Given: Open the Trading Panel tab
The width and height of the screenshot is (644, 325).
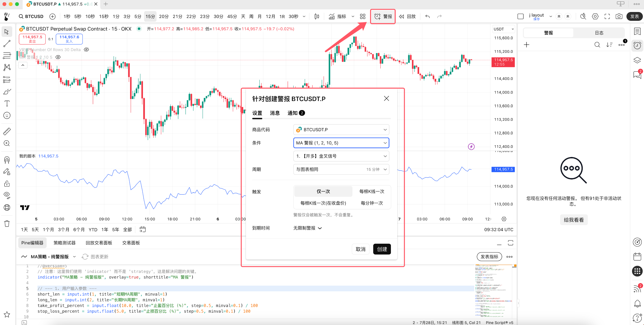Looking at the screenshot, I should click(131, 243).
